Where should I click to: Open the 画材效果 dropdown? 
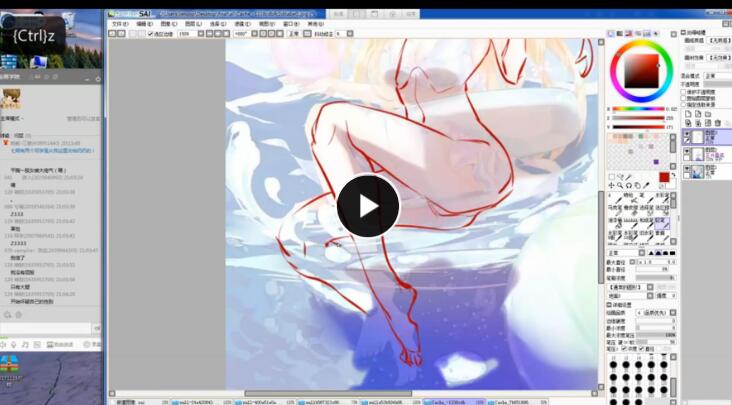point(719,58)
